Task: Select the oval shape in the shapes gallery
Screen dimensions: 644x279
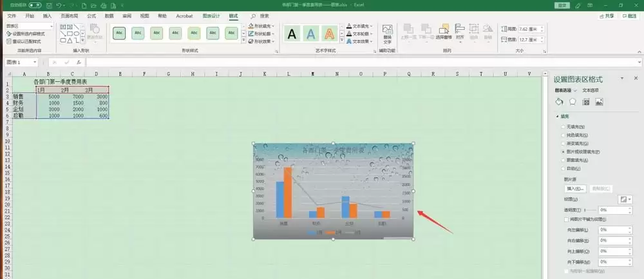Action: 77,34
